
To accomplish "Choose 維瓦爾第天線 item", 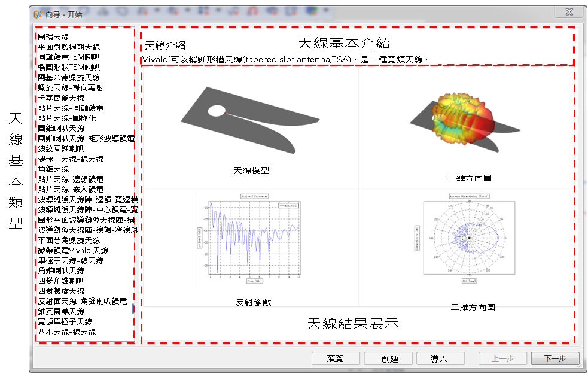I will click(x=61, y=311).
